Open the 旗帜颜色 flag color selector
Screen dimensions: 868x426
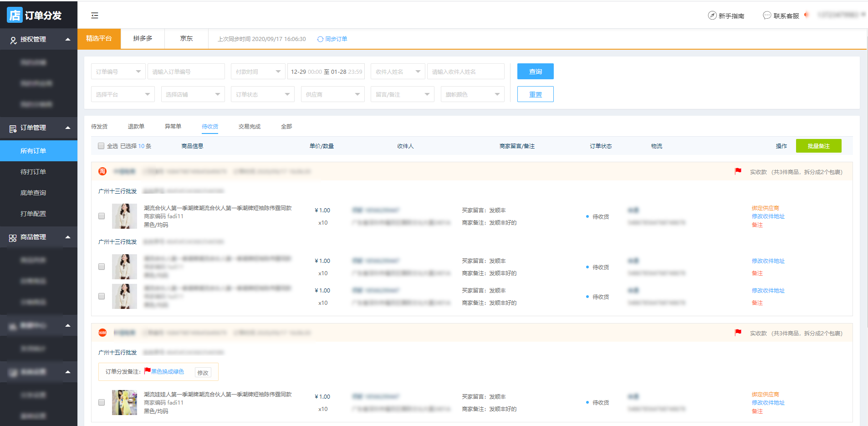[x=472, y=94]
